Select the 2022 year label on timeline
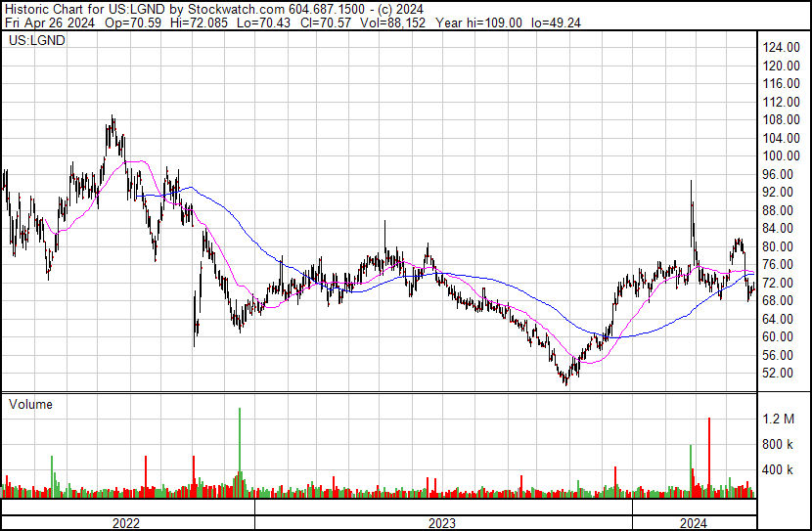Image resolution: width=812 pixels, height=531 pixels. (126, 522)
